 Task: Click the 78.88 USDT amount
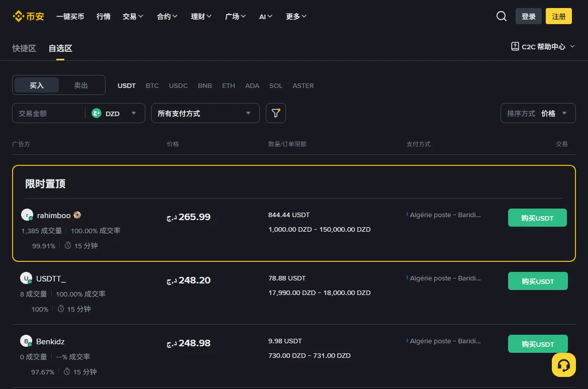[x=287, y=278]
